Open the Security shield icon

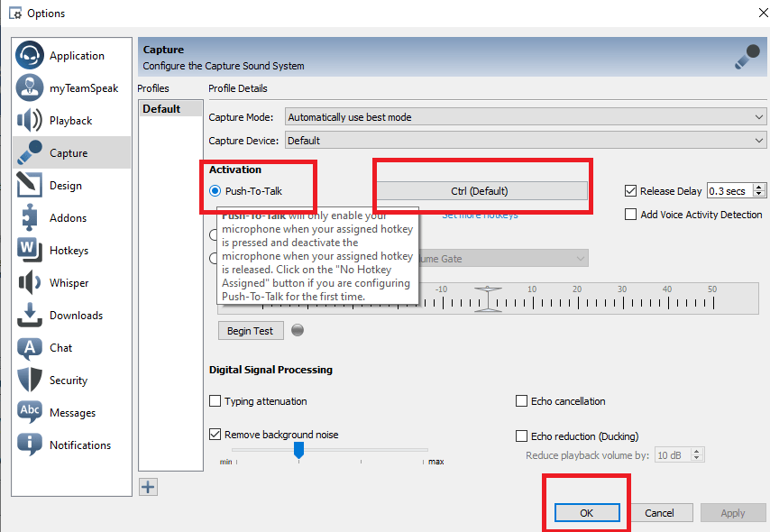click(30, 381)
